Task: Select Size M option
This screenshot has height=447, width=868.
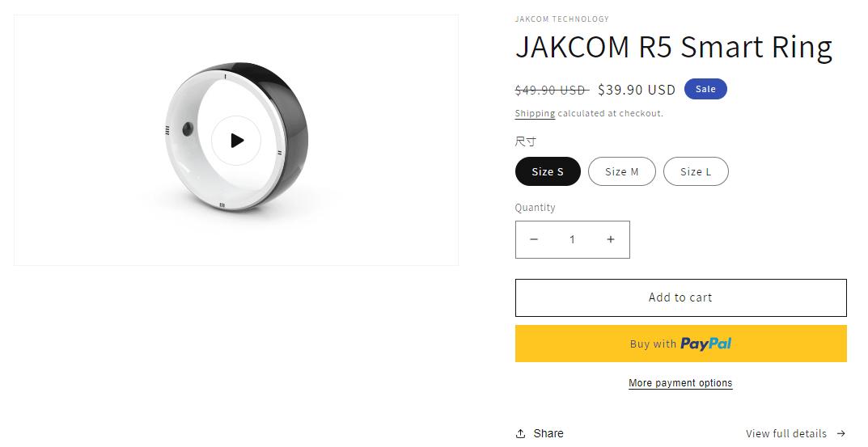Action: [x=621, y=171]
